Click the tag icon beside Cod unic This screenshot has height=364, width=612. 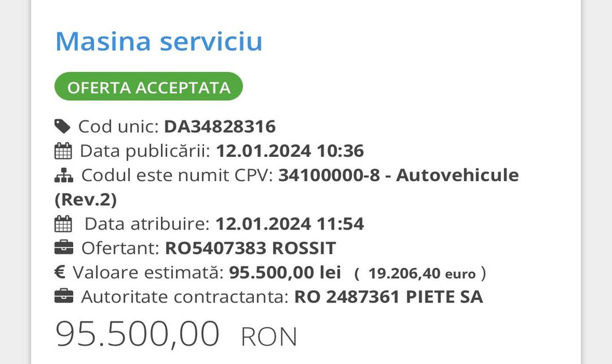(62, 127)
